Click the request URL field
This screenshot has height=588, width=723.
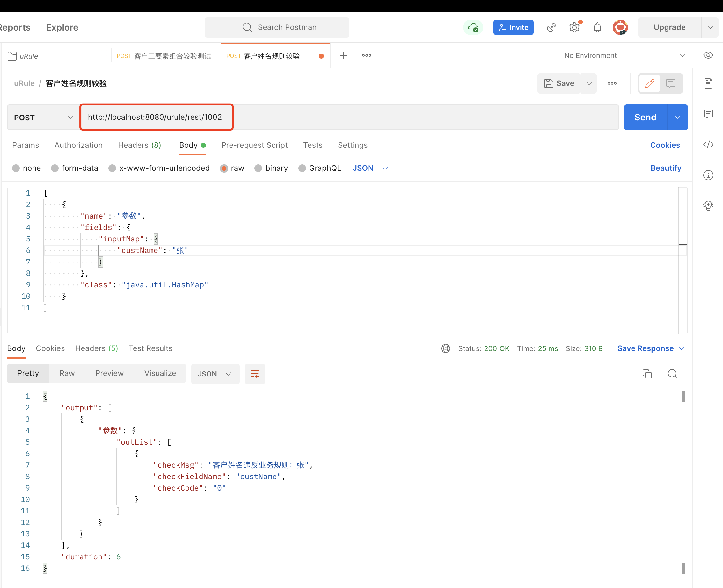pyautogui.click(x=349, y=117)
